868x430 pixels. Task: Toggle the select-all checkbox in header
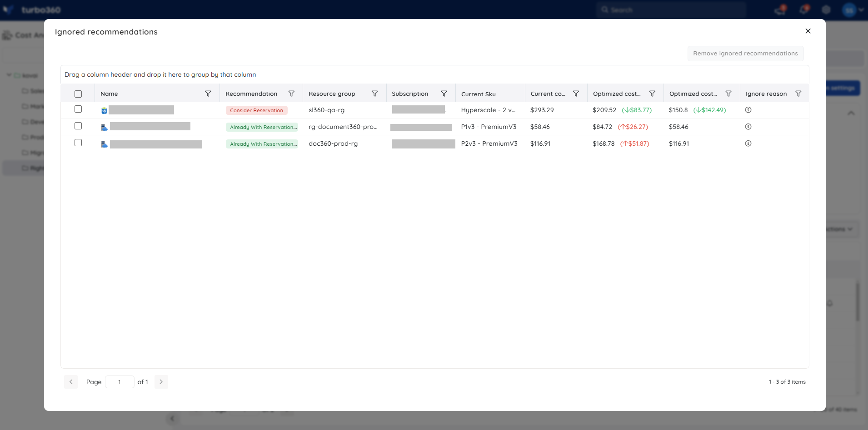(78, 94)
